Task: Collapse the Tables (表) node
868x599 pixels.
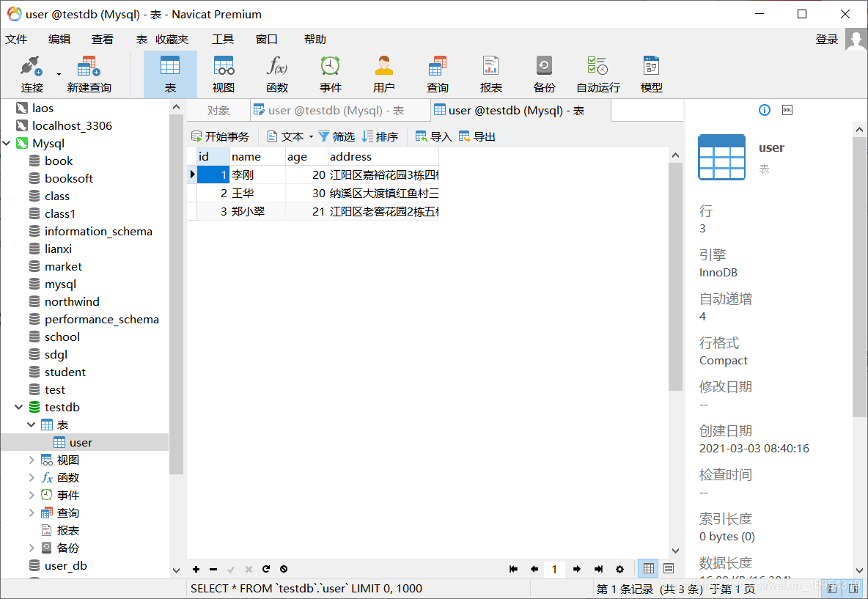Action: click(32, 425)
